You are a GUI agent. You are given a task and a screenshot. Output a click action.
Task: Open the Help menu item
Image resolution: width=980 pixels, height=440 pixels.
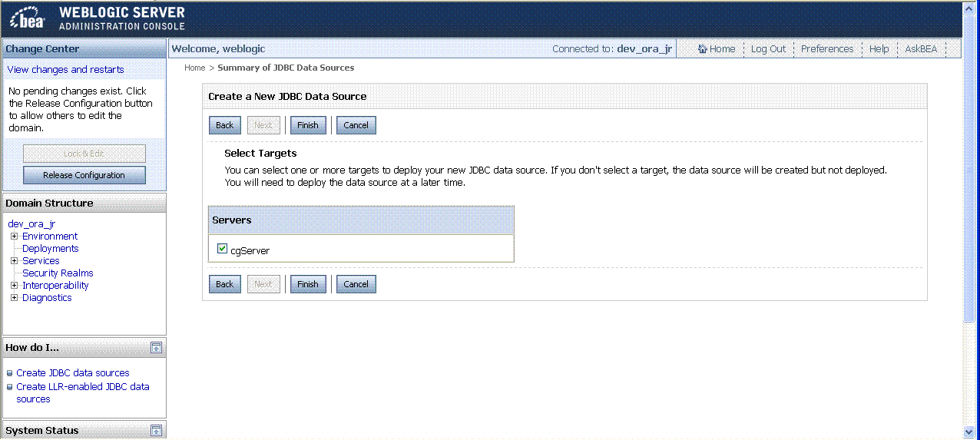click(879, 49)
